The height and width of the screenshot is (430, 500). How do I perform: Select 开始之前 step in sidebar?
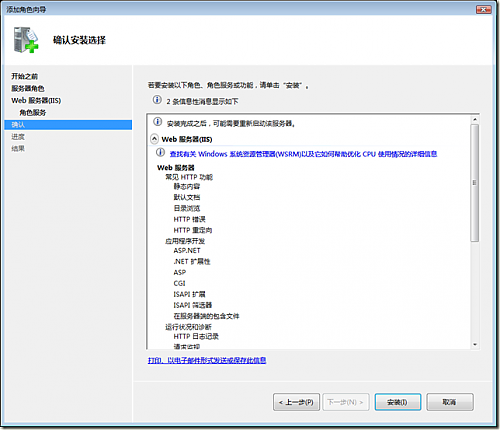pos(24,76)
